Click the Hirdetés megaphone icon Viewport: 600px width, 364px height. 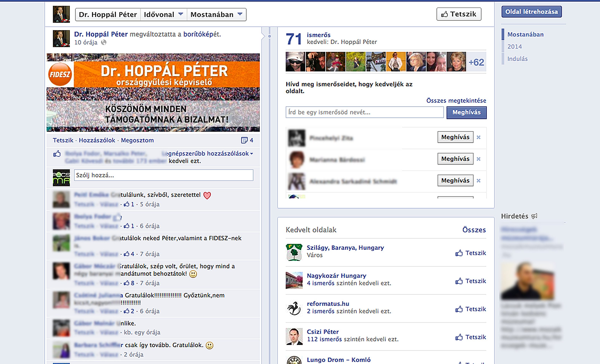(534, 216)
